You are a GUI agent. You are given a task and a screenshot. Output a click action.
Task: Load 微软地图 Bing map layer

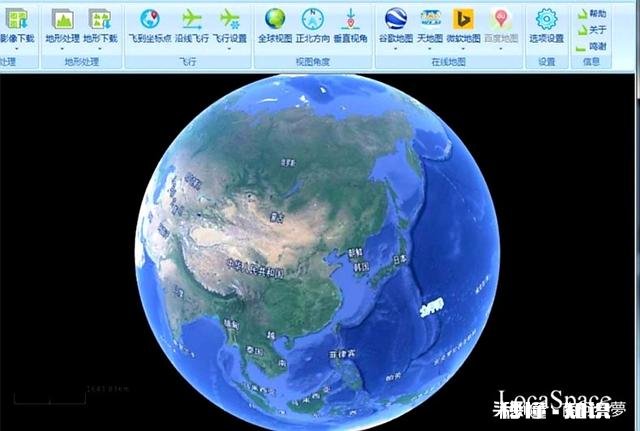(x=463, y=25)
